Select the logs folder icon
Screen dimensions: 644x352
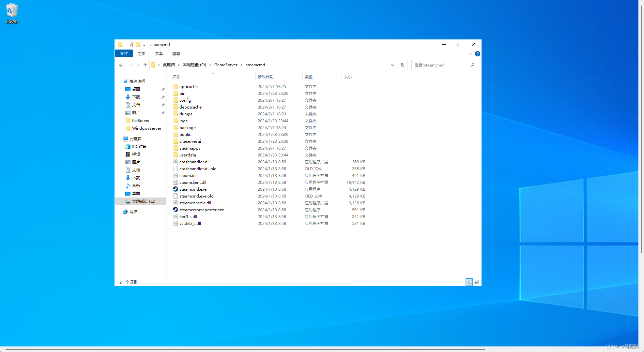[176, 121]
